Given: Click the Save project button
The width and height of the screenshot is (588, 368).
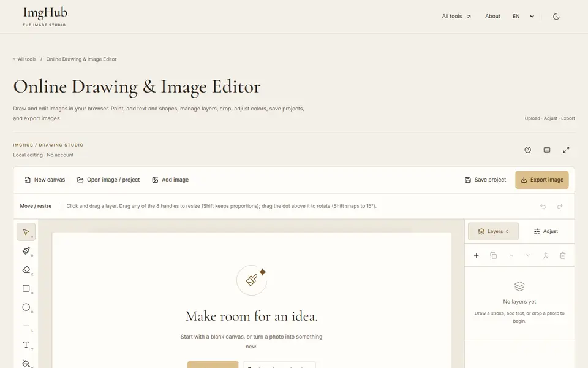Looking at the screenshot, I should pos(485,180).
